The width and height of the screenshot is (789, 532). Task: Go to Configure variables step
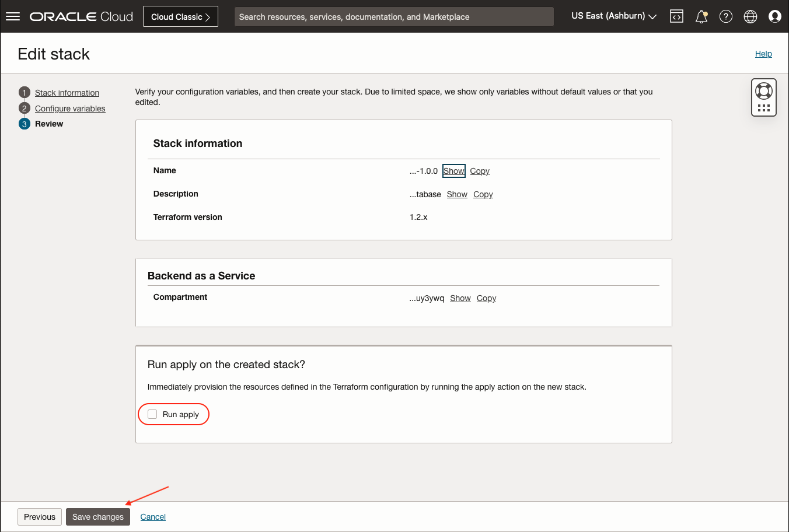pos(70,108)
